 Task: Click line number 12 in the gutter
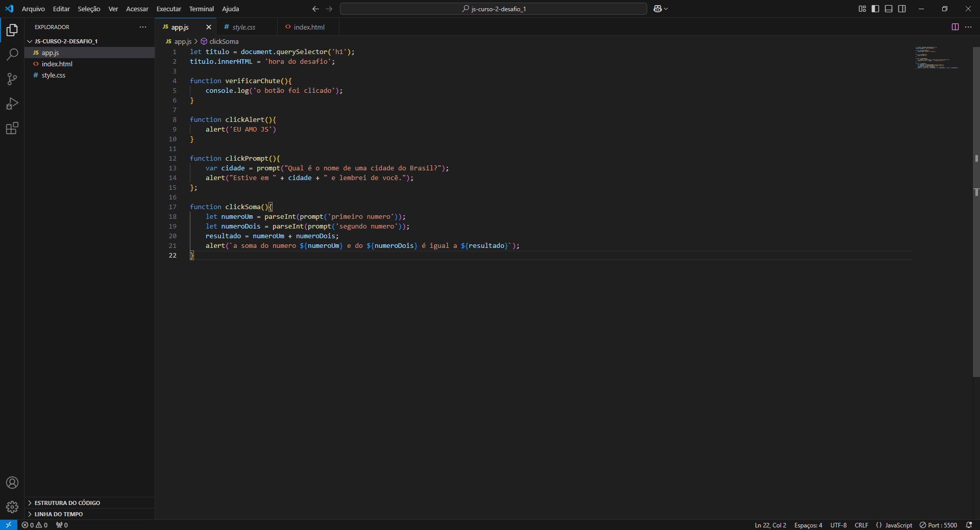pos(173,158)
